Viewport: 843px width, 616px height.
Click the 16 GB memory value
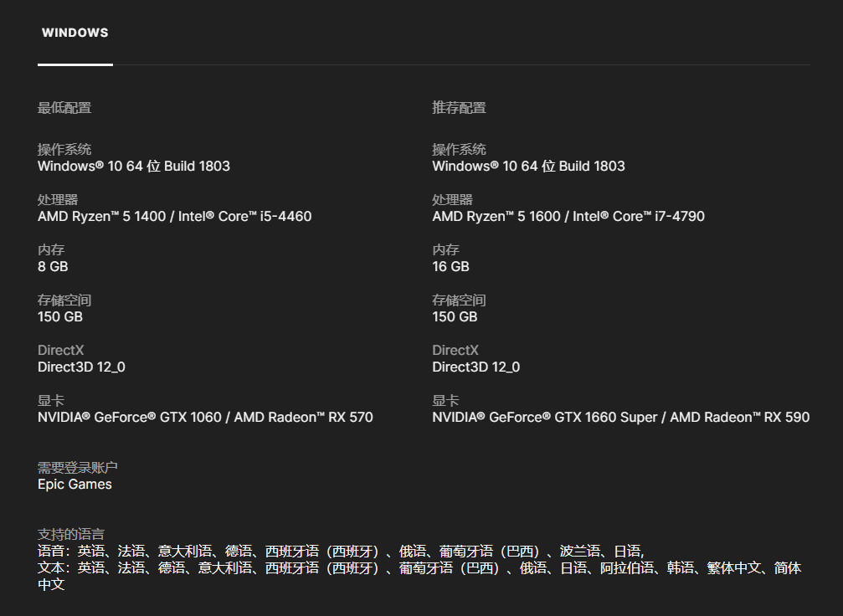coord(450,267)
